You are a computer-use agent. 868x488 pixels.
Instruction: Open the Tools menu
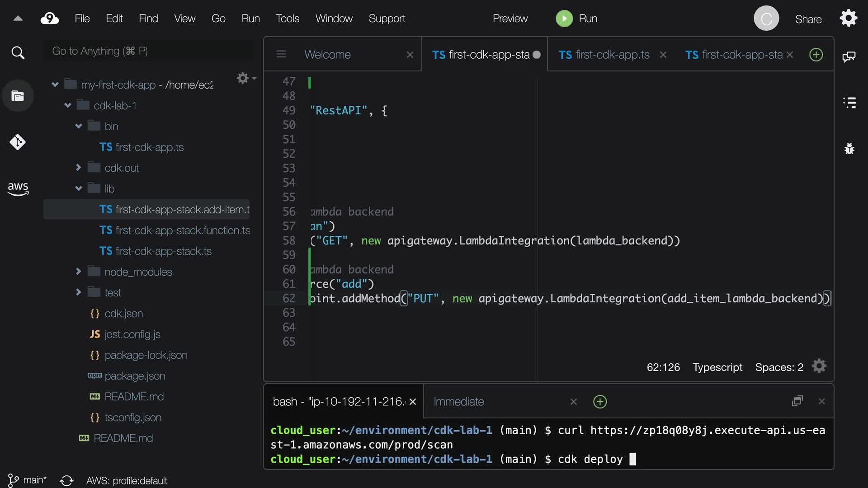288,19
